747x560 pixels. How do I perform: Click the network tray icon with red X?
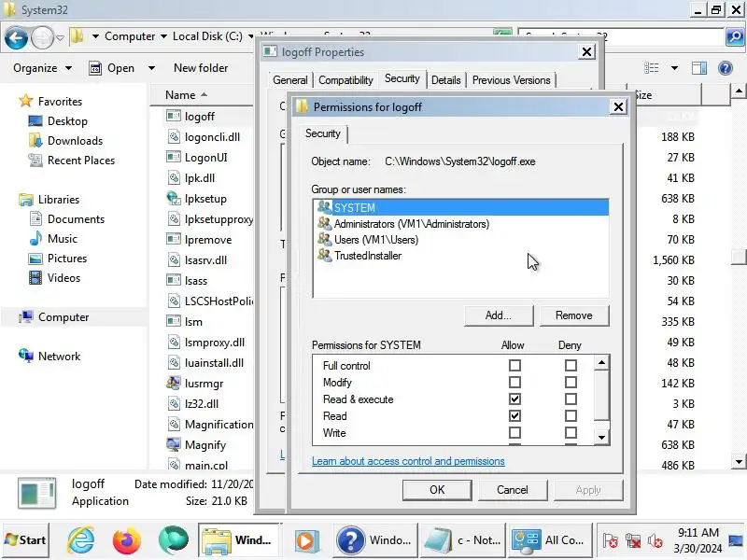[633, 540]
